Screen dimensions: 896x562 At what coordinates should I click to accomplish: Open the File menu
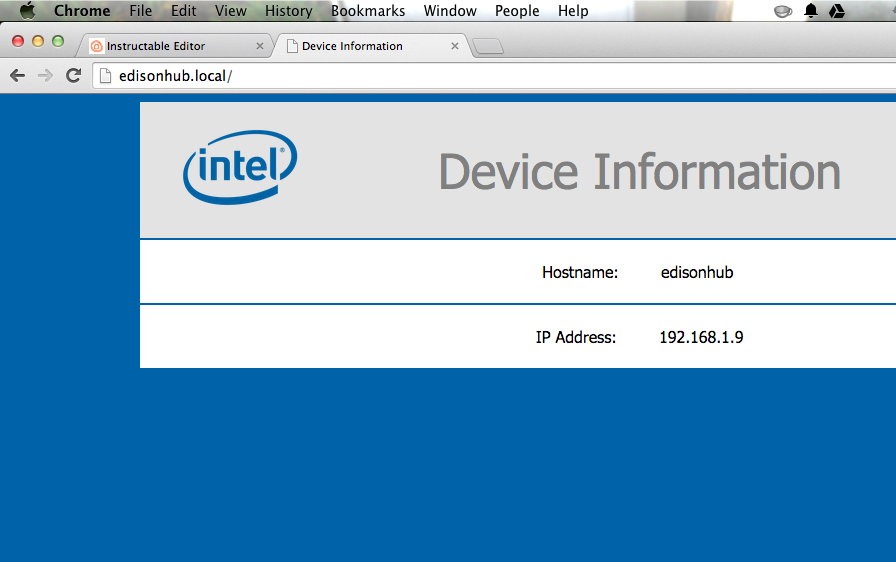pos(141,11)
